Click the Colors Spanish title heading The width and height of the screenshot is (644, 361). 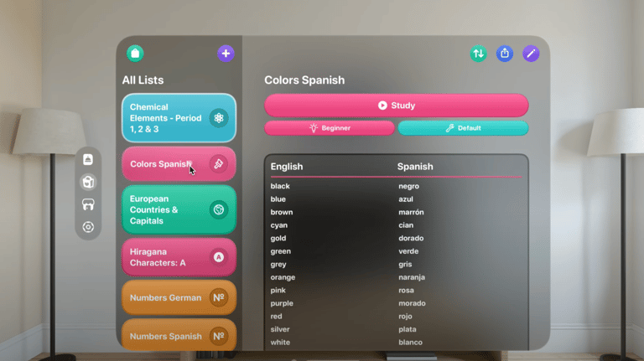tap(304, 80)
